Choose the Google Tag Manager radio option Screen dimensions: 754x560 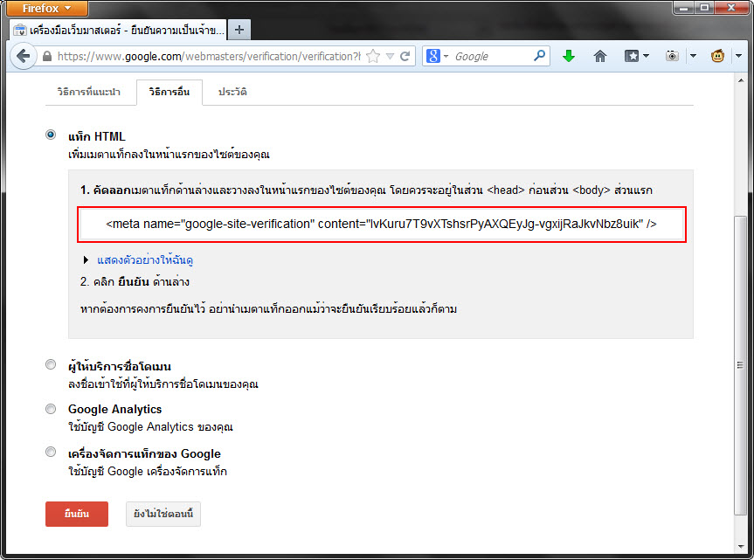(51, 452)
